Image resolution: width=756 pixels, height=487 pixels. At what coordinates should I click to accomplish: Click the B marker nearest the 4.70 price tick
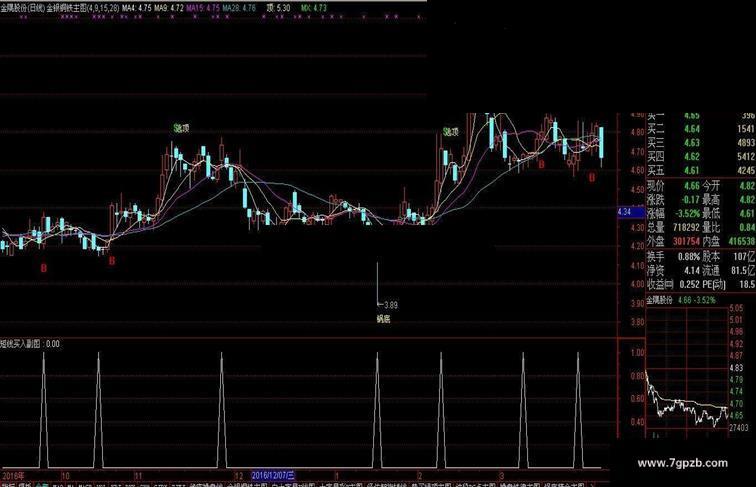541,165
